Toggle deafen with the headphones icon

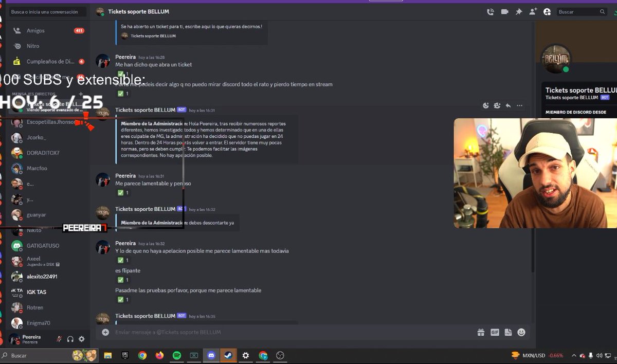[70, 339]
